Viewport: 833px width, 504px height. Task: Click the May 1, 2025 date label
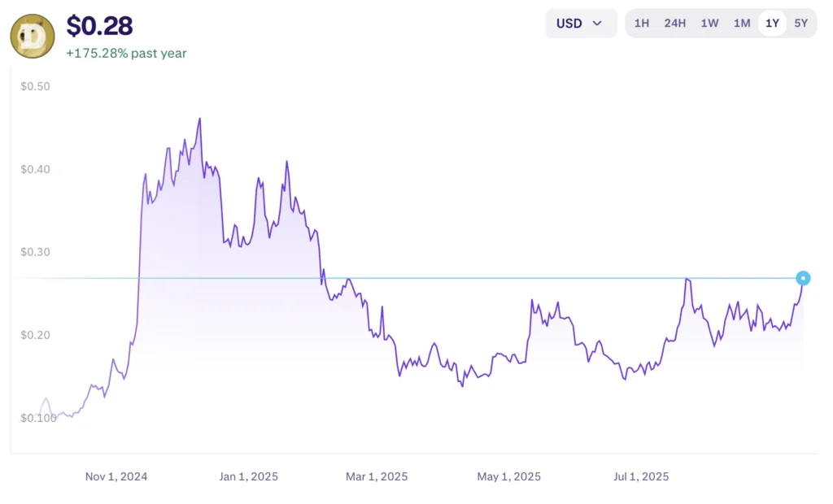pyautogui.click(x=508, y=477)
